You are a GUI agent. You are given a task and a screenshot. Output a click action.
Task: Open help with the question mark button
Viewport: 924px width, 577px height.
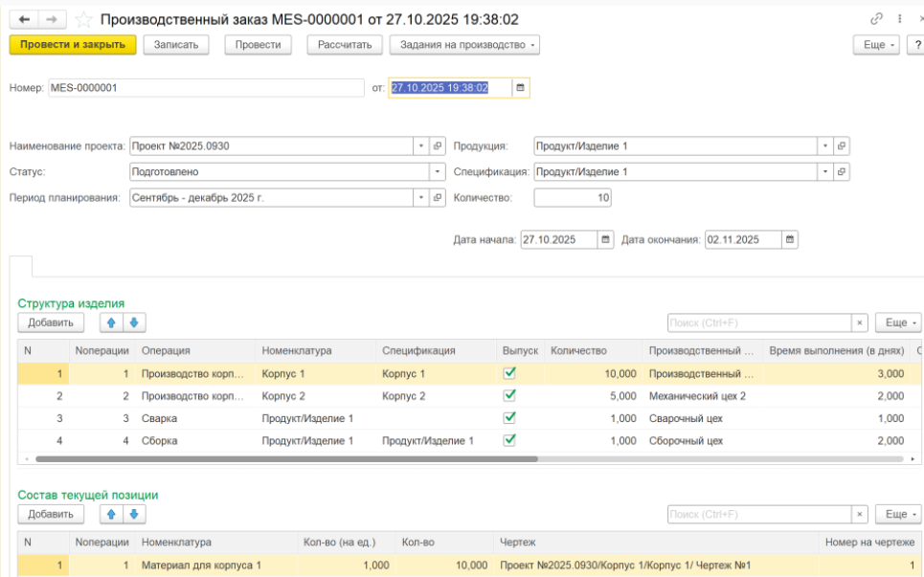(x=917, y=45)
